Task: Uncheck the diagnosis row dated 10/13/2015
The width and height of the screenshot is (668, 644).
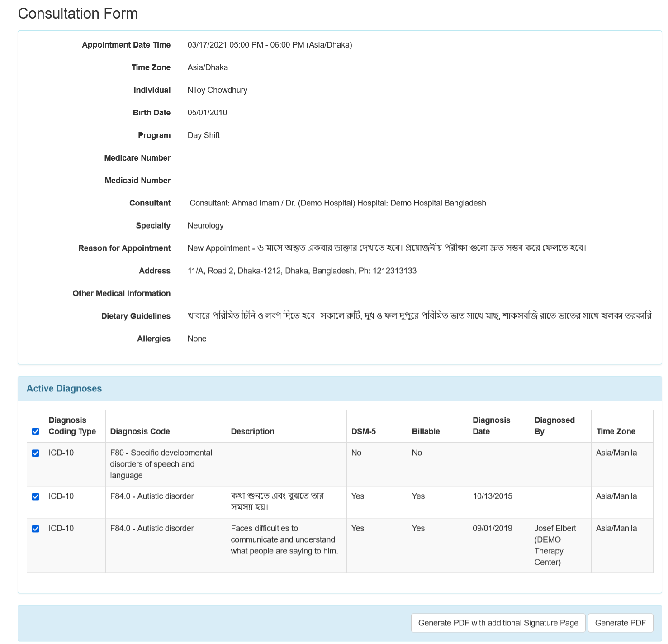Action: click(x=36, y=496)
